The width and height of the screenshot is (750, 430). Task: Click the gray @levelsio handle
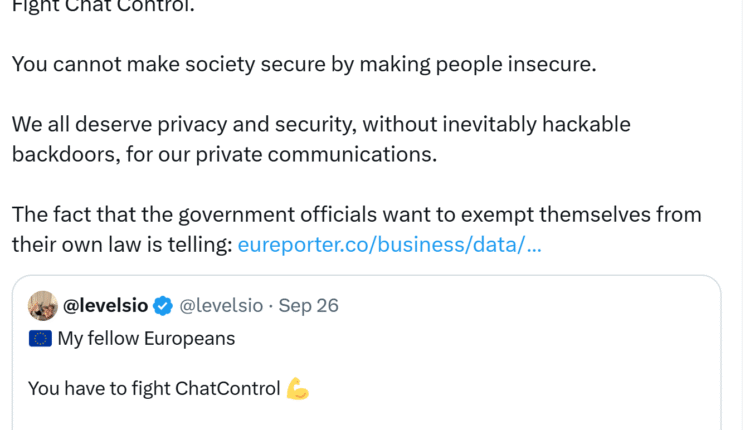220,305
